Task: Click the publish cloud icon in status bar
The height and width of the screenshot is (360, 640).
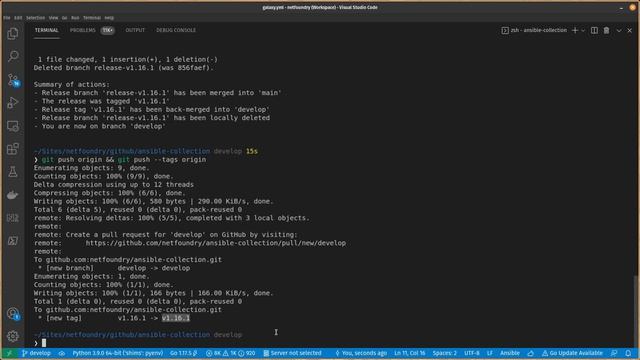Action: click(62, 353)
